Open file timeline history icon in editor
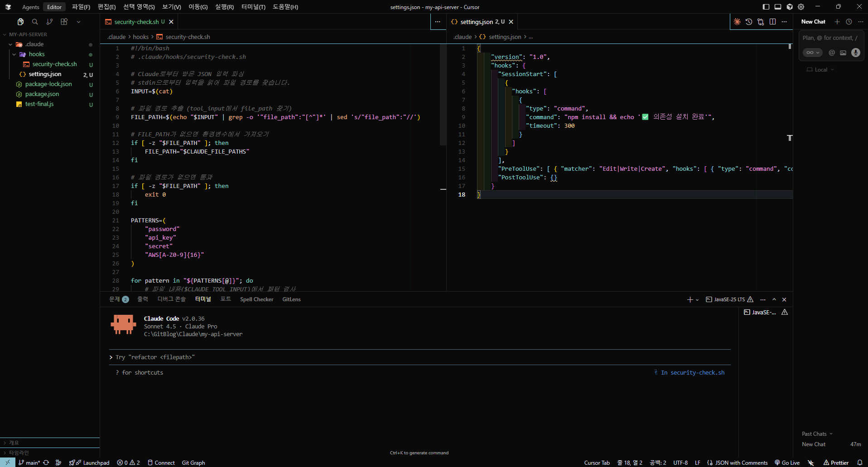Image resolution: width=868 pixels, height=467 pixels. pos(749,22)
